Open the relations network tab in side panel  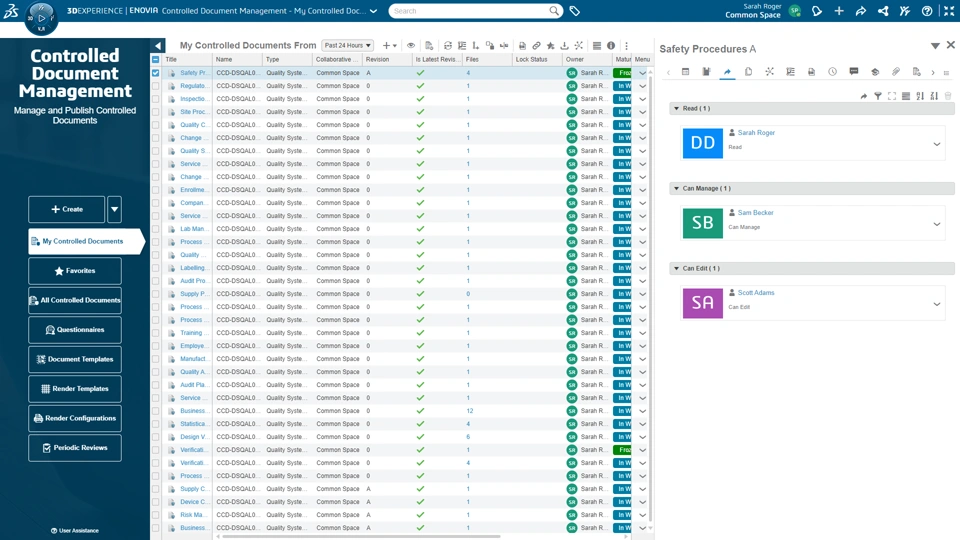click(770, 72)
